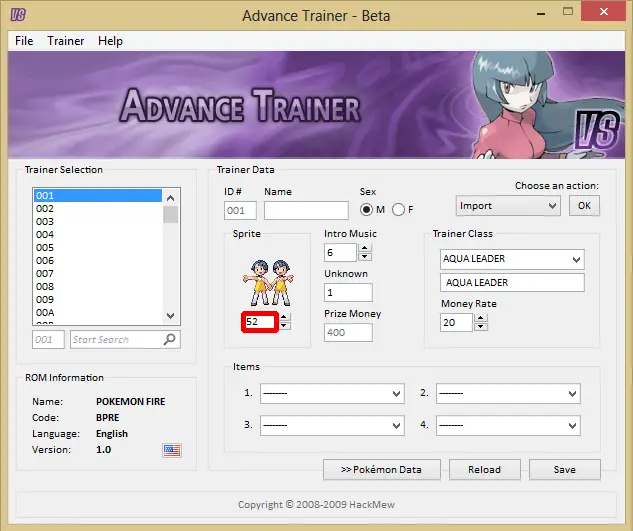Image resolution: width=633 pixels, height=531 pixels.
Task: Click the trainer list scrollbar thumb
Action: (171, 214)
